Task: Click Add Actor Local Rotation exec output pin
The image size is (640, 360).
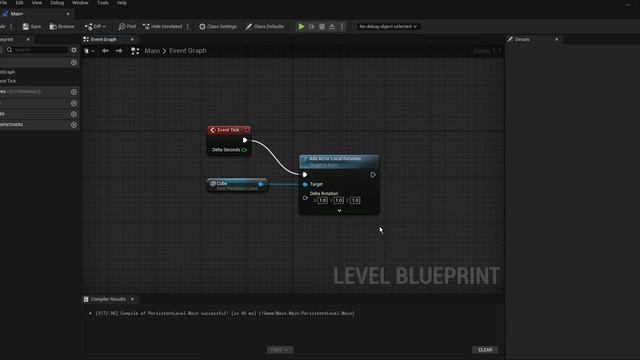Action: (x=373, y=175)
